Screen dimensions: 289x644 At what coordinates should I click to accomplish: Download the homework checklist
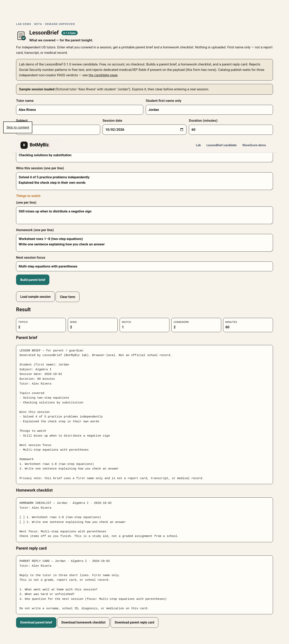(x=83, y=623)
